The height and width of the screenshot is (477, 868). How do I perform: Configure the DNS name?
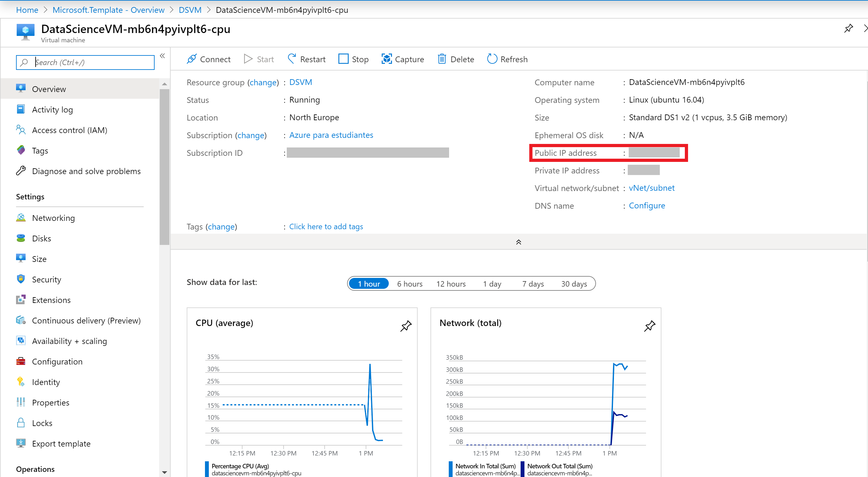[647, 205]
